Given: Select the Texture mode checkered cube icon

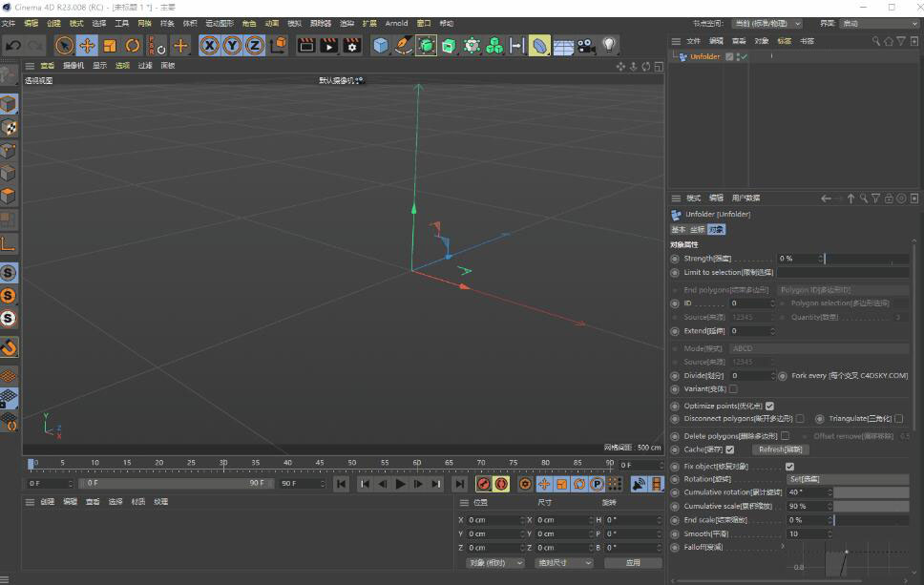Looking at the screenshot, I should pos(9,127).
